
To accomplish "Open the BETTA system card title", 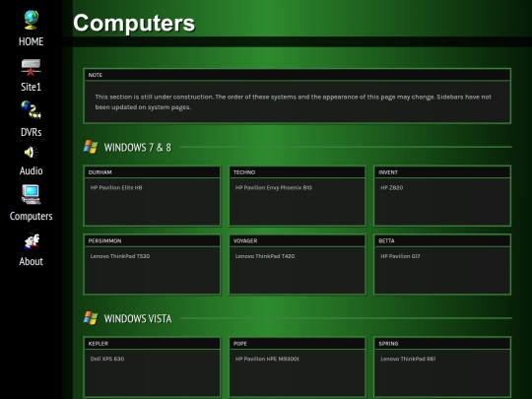I will click(386, 241).
